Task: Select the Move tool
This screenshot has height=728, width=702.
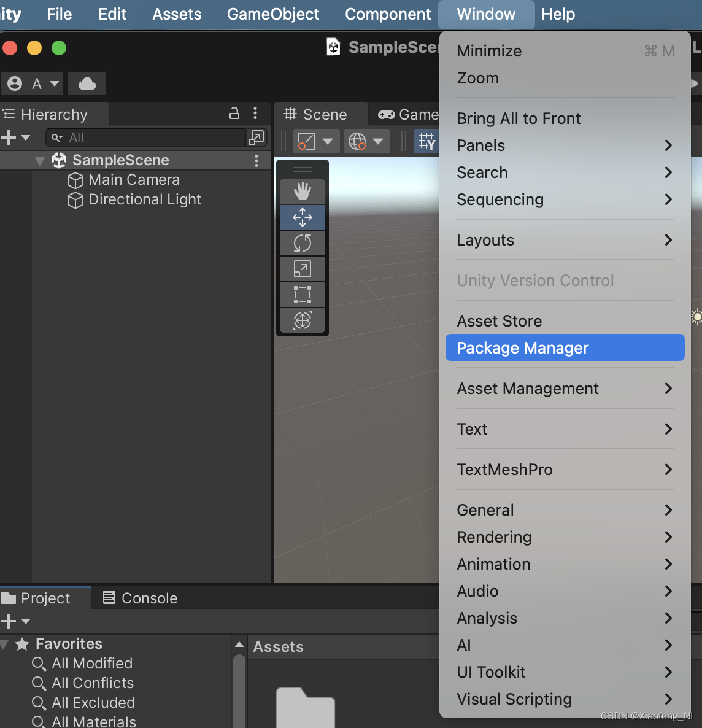Action: point(302,217)
